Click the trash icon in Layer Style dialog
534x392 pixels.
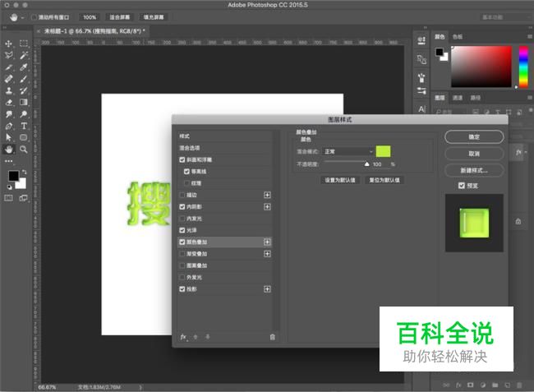tap(272, 337)
